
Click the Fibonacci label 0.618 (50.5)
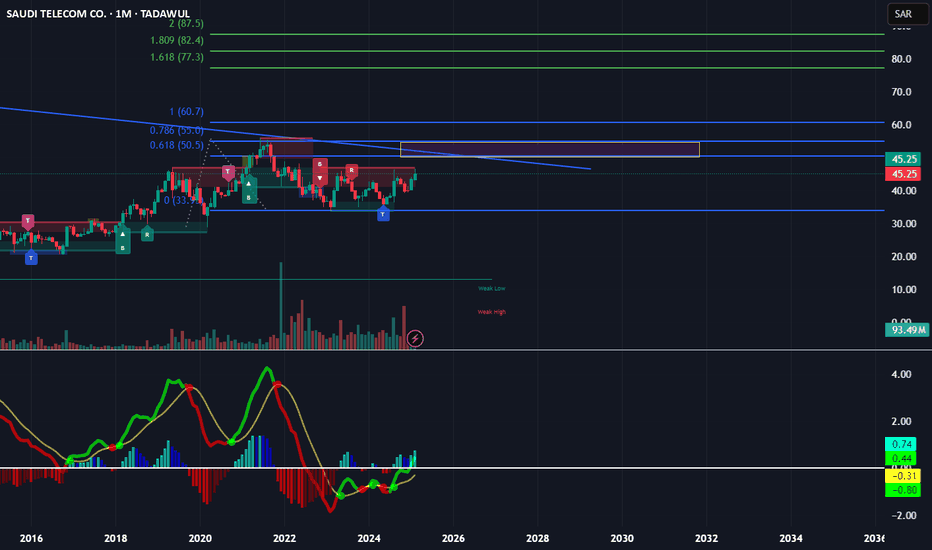177,145
